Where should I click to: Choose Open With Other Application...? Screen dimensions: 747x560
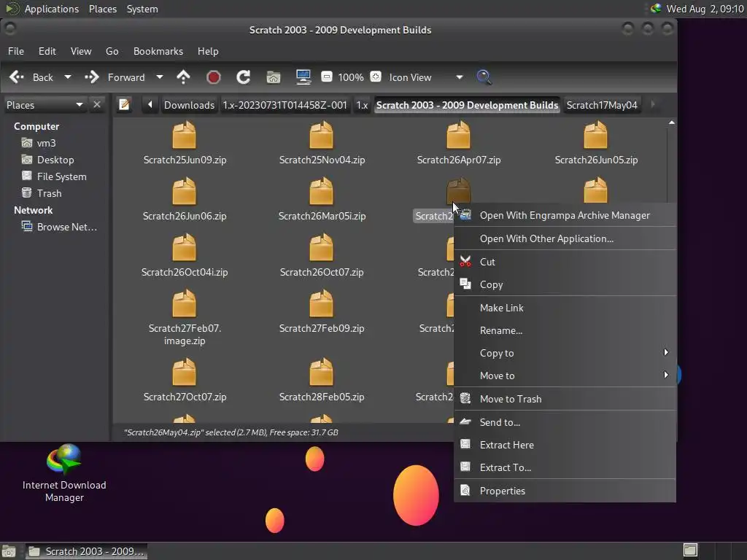[565, 238]
